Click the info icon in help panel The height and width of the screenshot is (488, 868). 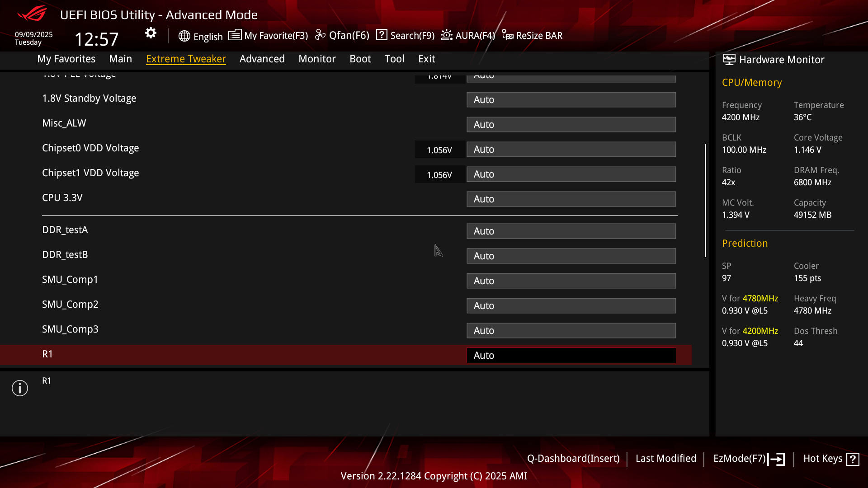[x=20, y=388]
